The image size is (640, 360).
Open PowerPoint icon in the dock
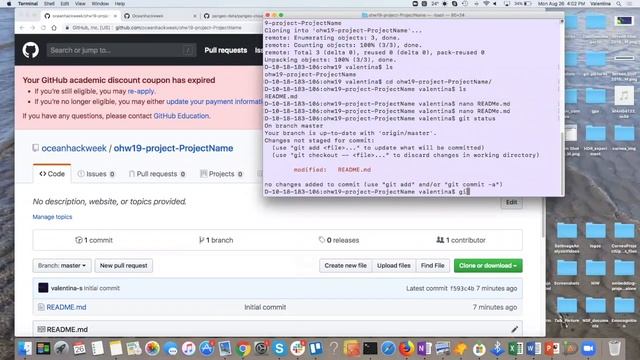coord(552,349)
